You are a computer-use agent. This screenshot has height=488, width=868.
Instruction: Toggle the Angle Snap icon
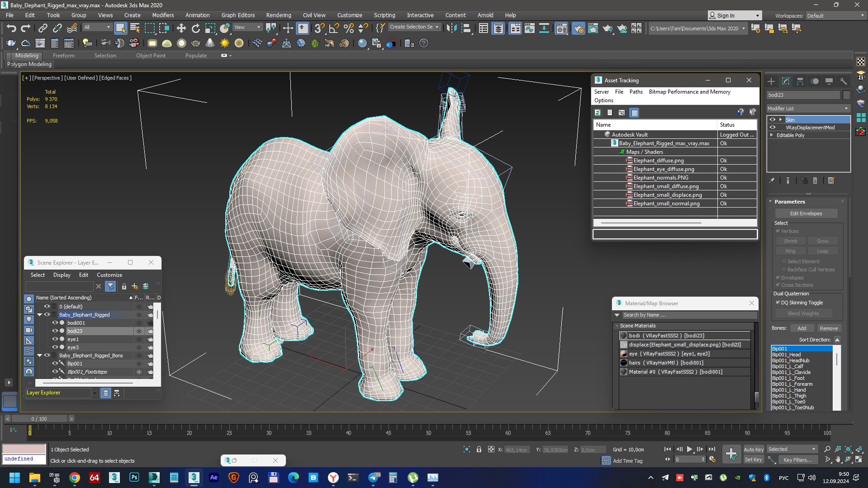(334, 28)
